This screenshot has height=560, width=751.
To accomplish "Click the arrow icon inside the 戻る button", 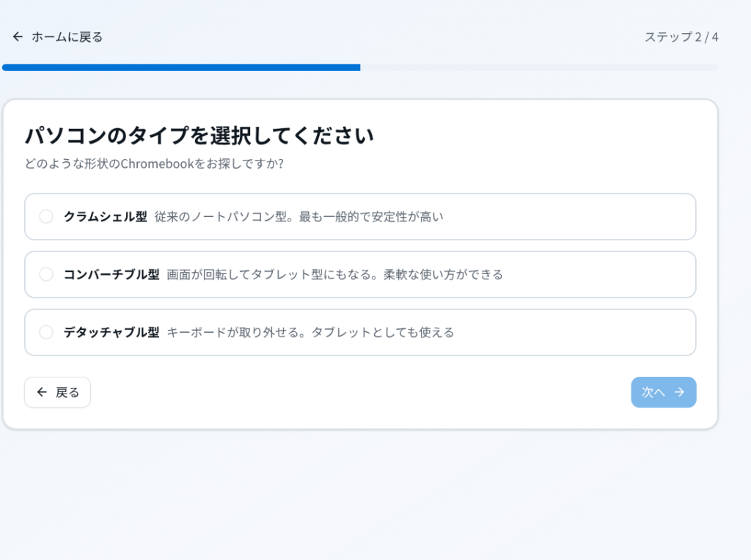I will click(x=42, y=392).
